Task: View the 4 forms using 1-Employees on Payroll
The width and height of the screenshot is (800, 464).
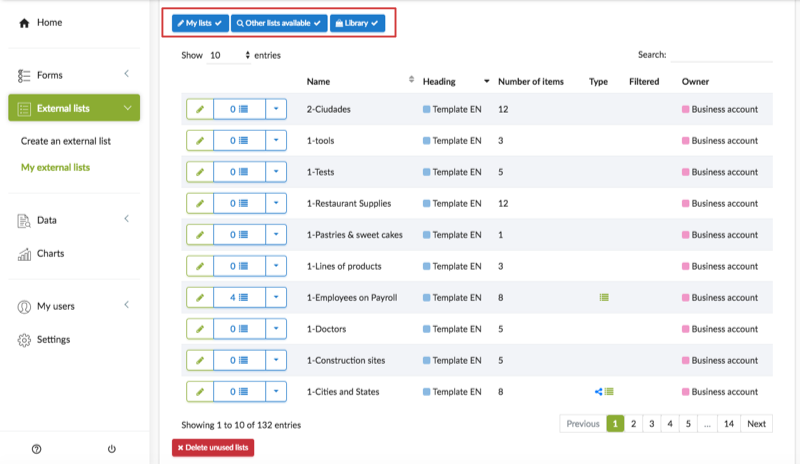Action: pyautogui.click(x=239, y=298)
